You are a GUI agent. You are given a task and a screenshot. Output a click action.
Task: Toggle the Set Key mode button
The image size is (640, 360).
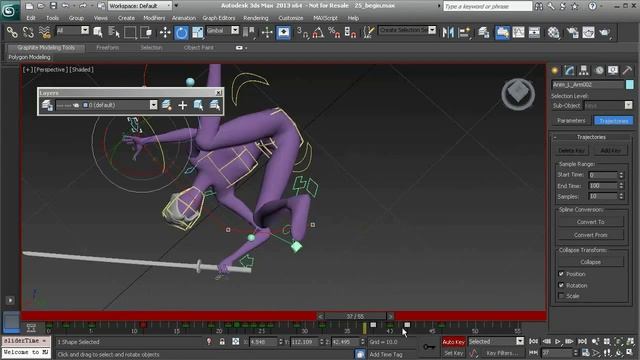pyautogui.click(x=453, y=353)
